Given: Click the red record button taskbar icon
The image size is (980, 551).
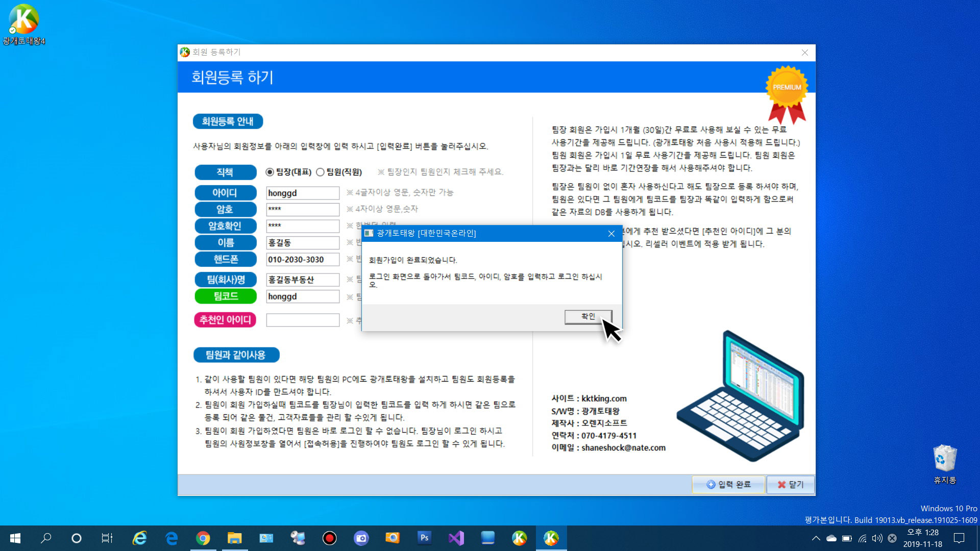Looking at the screenshot, I should (329, 538).
